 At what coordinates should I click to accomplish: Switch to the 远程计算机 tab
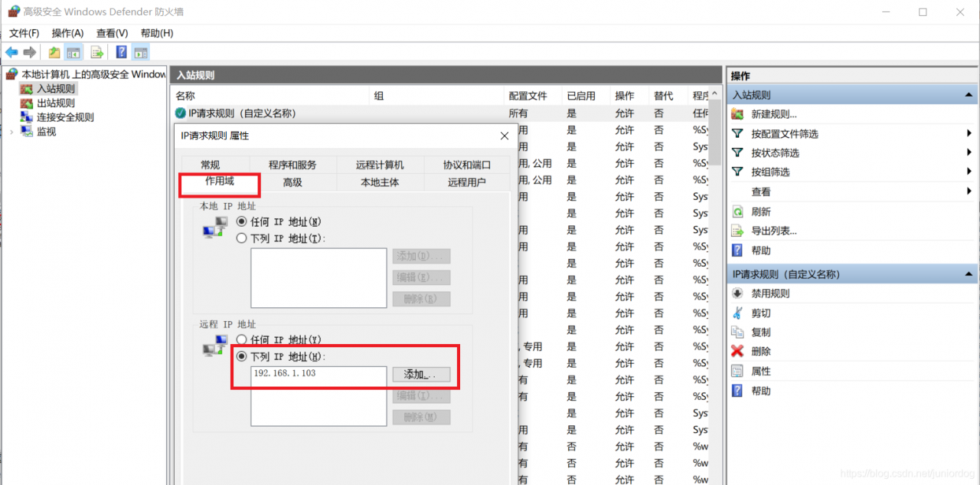click(380, 165)
